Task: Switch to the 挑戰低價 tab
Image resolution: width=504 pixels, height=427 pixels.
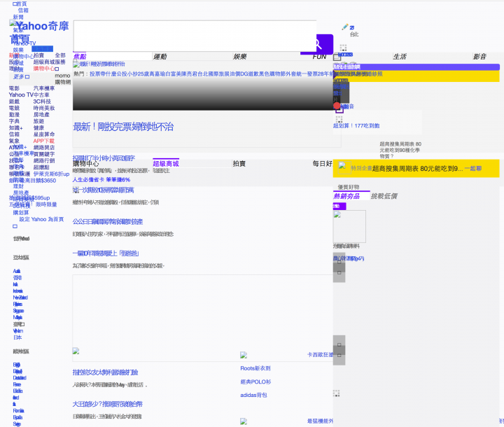Action: pos(384,196)
